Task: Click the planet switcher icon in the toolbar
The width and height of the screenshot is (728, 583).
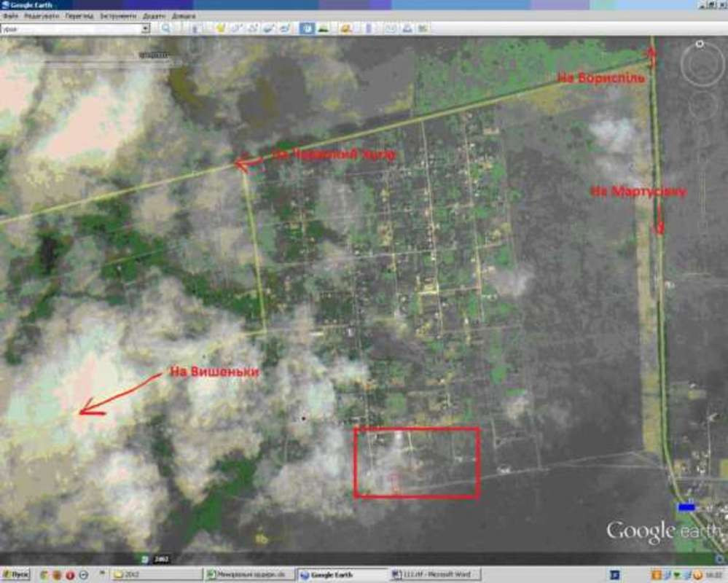Action: pos(345,28)
